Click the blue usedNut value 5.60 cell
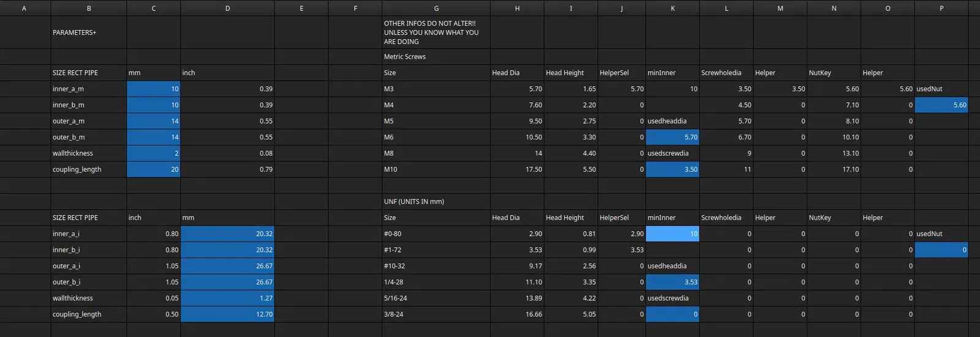980x337 pixels. [x=941, y=105]
